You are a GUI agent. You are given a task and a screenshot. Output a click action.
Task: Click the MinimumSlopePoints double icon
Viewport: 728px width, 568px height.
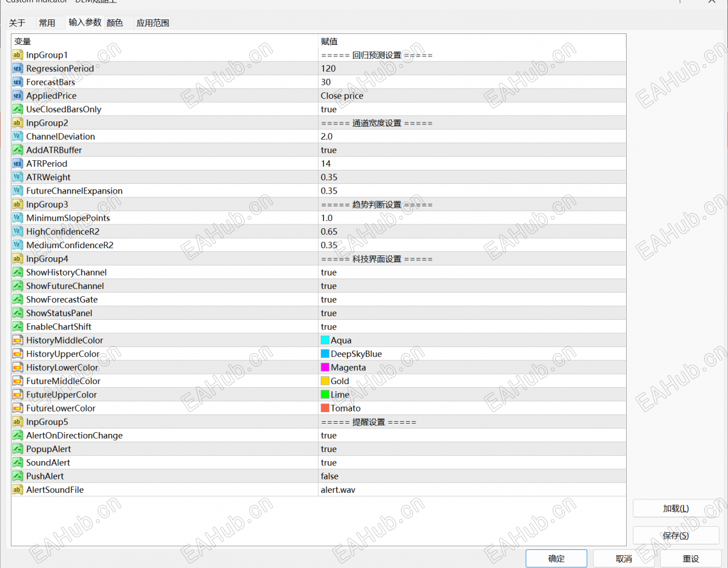(x=18, y=218)
